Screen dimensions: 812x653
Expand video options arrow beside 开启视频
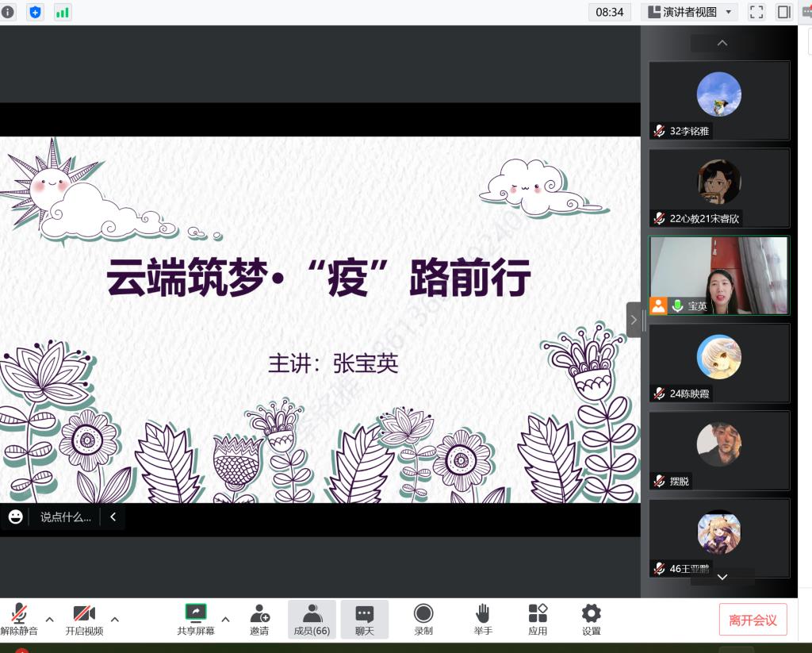tap(115, 619)
